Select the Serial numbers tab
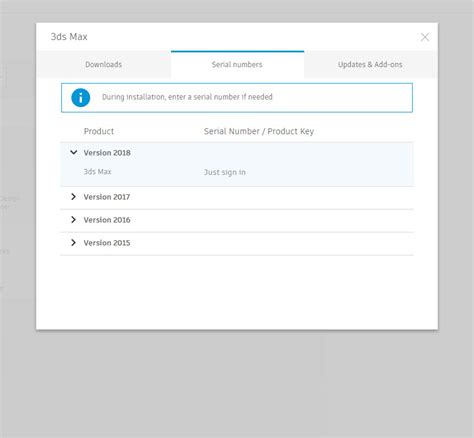This screenshot has width=474, height=438. click(x=237, y=64)
